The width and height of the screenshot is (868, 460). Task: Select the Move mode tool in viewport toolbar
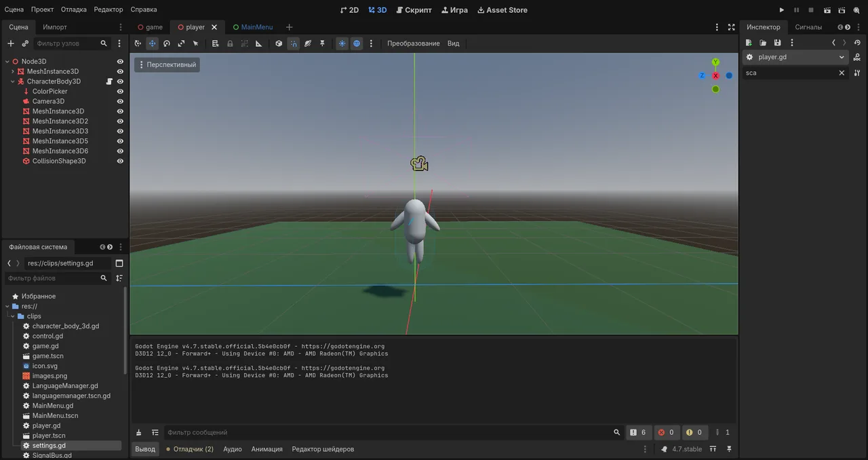pos(153,43)
